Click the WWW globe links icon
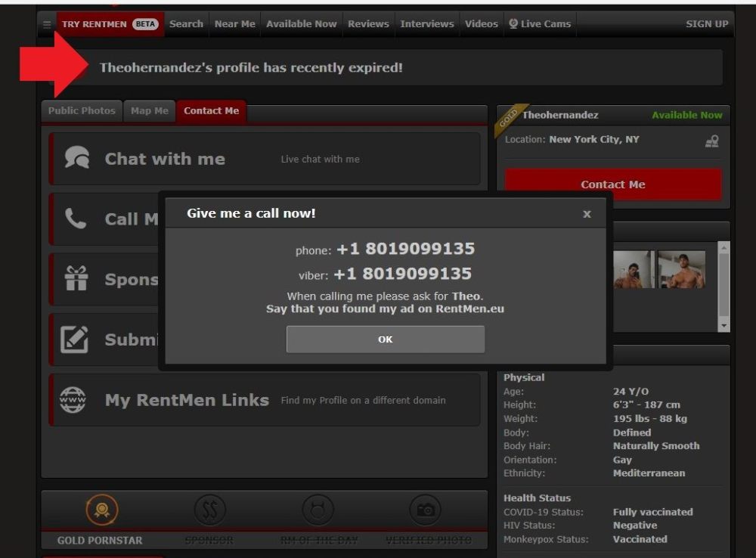This screenshot has width=756, height=558. tap(73, 399)
